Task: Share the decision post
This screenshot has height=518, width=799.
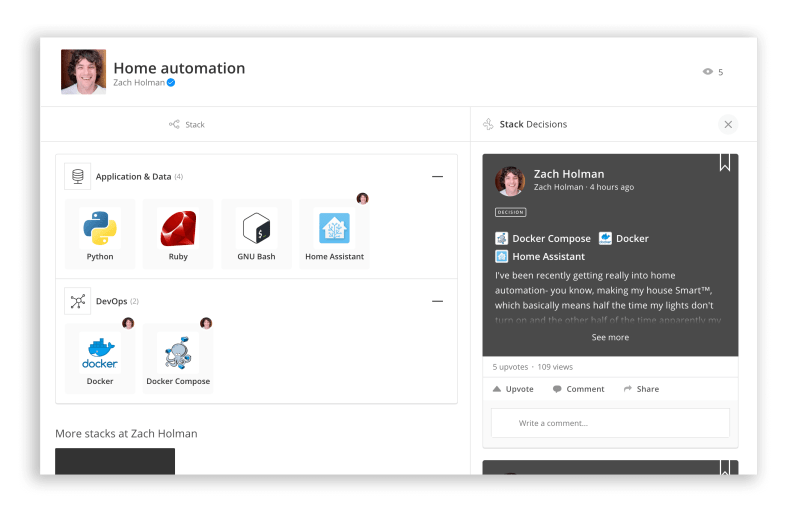Action: (642, 389)
